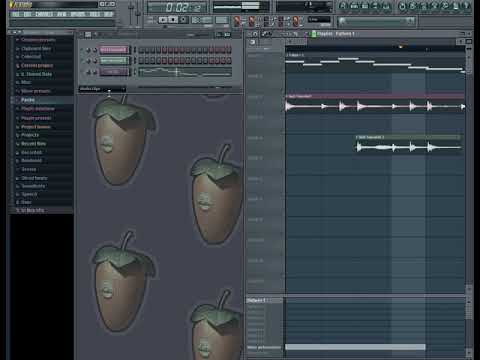Open the global snap selector dropdown

tap(319, 20)
